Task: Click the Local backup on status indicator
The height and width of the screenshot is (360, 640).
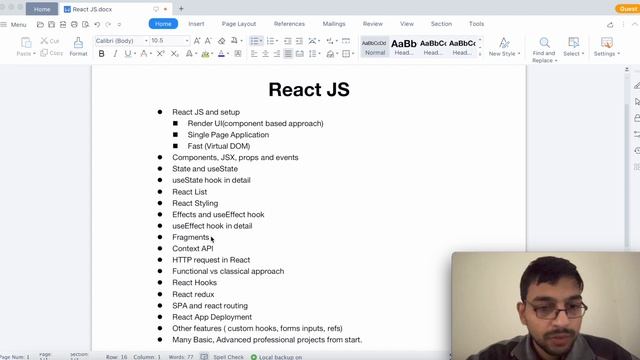Action: click(276, 357)
